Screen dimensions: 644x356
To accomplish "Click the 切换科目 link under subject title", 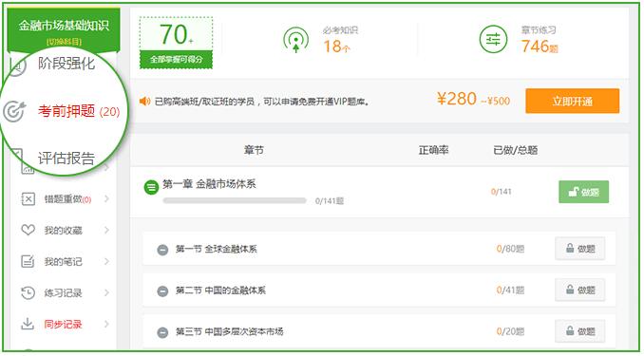I will coord(64,42).
